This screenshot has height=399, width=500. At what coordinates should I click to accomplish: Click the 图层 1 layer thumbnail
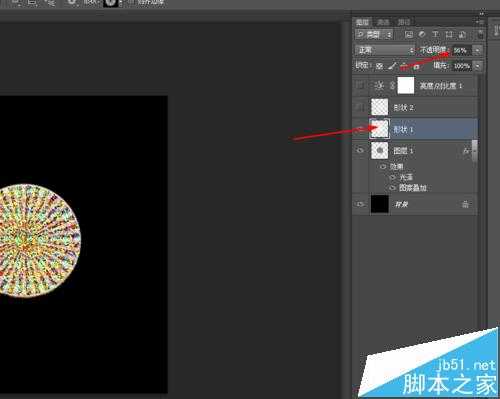click(380, 151)
